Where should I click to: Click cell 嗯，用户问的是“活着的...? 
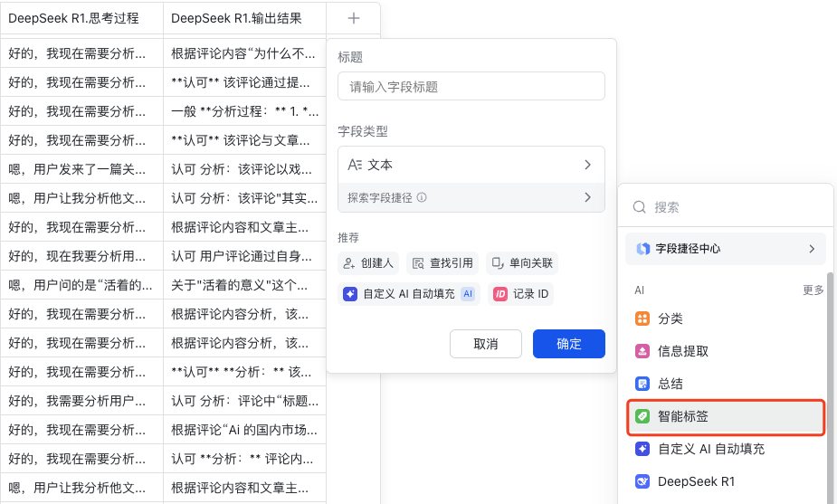coord(82,285)
